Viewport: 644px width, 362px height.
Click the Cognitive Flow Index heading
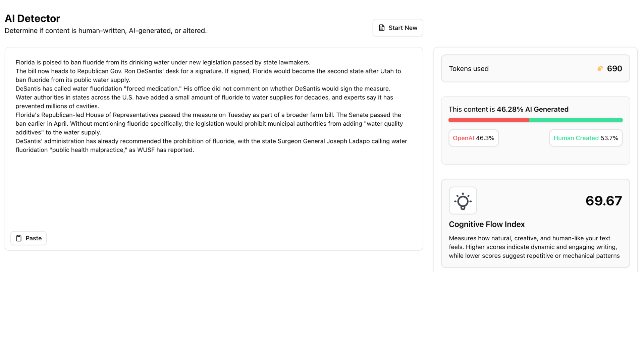486,224
